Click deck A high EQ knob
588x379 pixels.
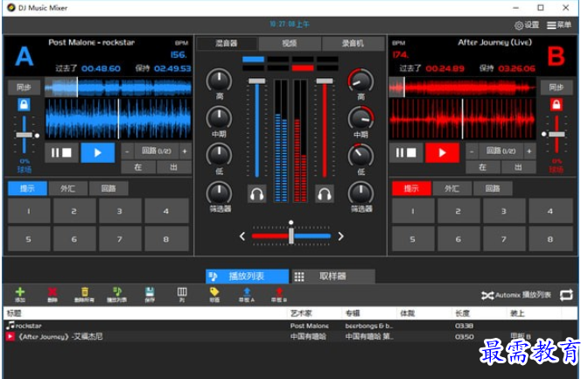(219, 81)
